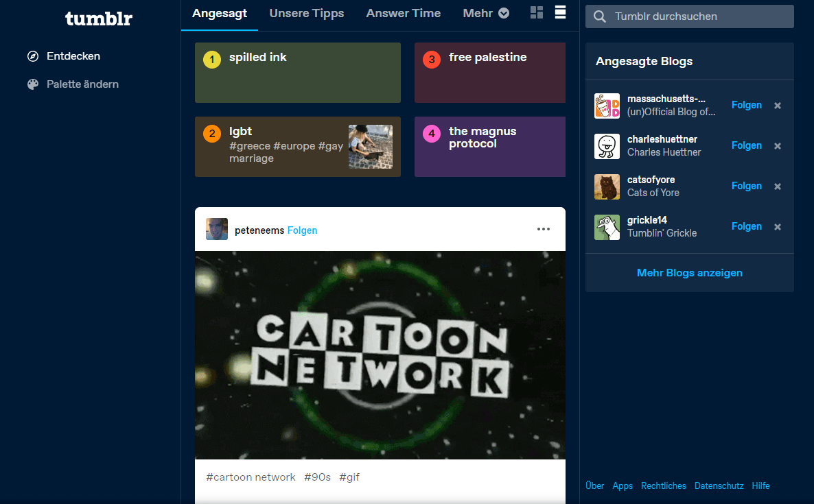Follow catsofyore blog
This screenshot has width=814, height=504.
click(x=747, y=186)
